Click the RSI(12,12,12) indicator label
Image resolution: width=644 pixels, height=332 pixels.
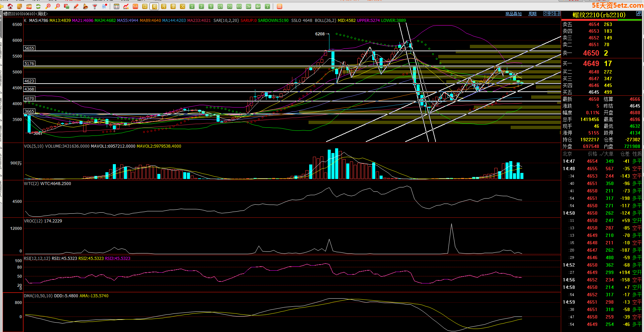[37, 259]
